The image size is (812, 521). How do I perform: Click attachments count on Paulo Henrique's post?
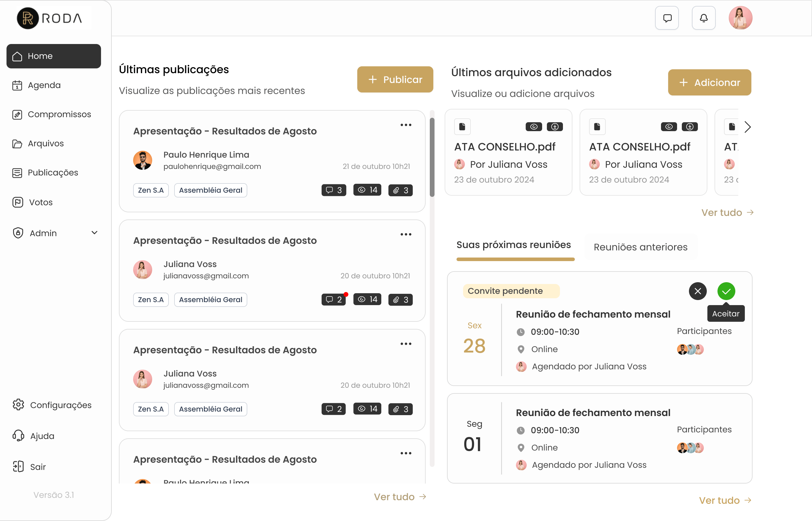click(400, 191)
